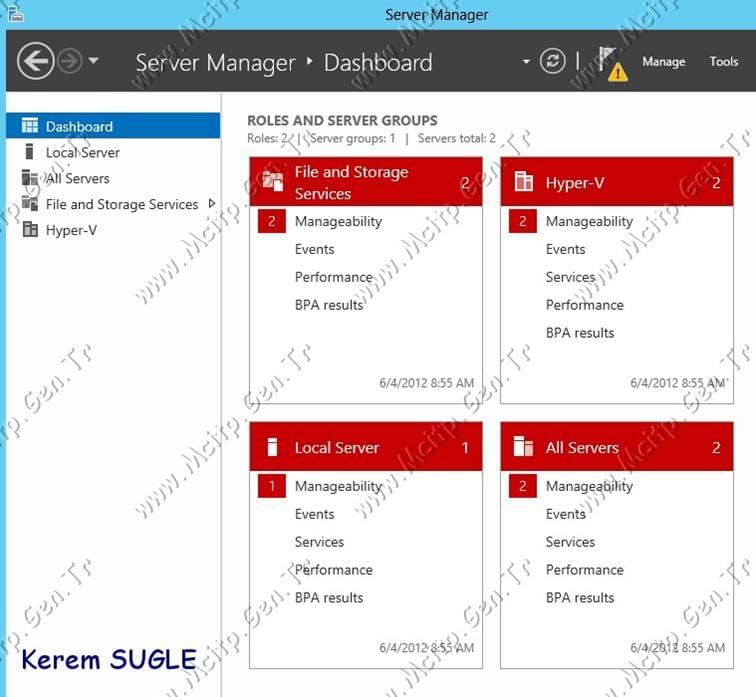Open Services in the Local Server tile

tap(319, 542)
